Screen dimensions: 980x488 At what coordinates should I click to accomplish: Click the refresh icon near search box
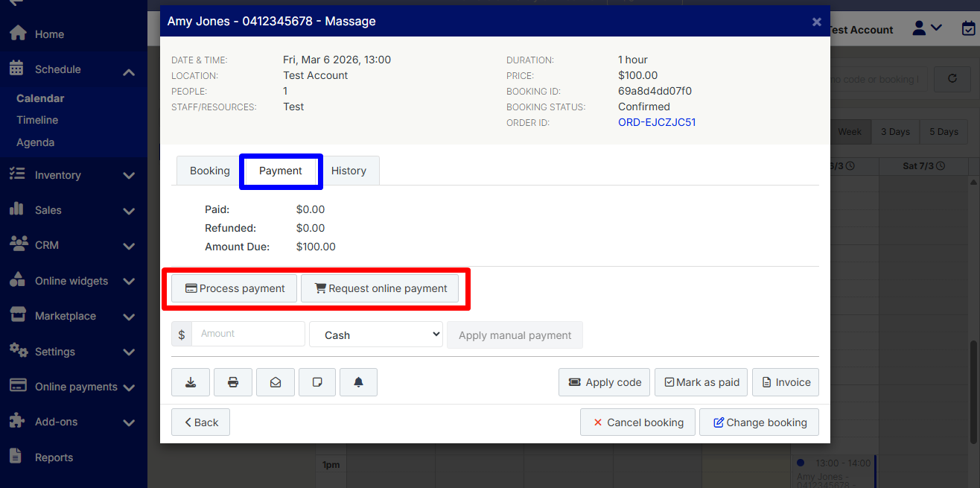pyautogui.click(x=952, y=78)
